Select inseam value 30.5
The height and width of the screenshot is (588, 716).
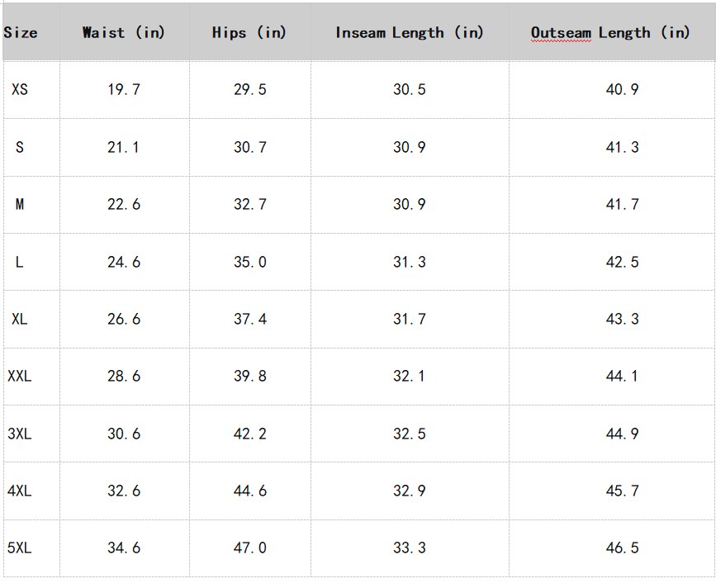410,89
